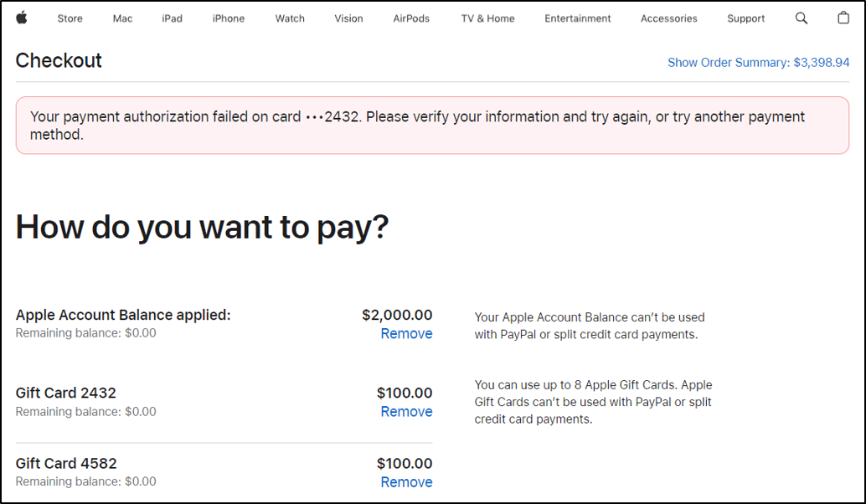Open the Vision menu item
The width and height of the screenshot is (866, 504).
point(348,18)
